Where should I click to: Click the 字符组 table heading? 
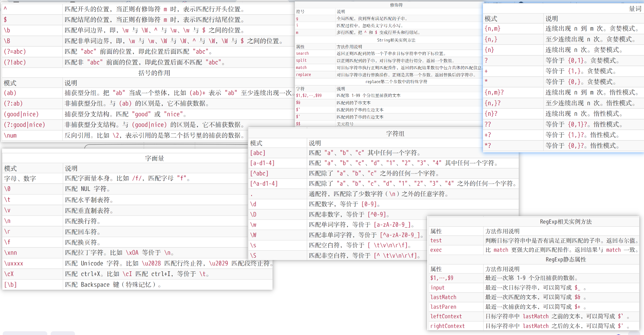[x=395, y=134]
